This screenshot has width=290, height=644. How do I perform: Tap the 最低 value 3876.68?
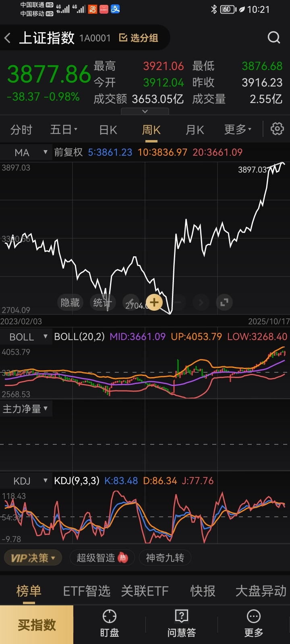[262, 66]
